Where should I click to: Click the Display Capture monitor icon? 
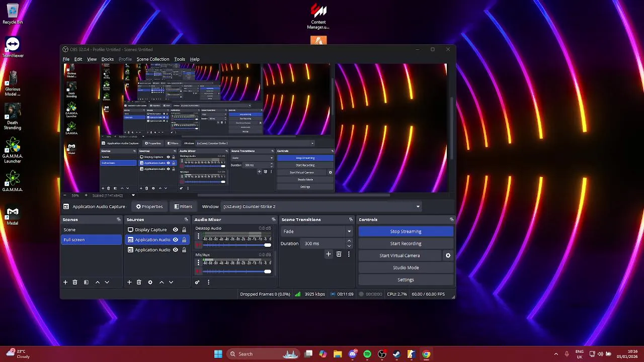[130, 230]
